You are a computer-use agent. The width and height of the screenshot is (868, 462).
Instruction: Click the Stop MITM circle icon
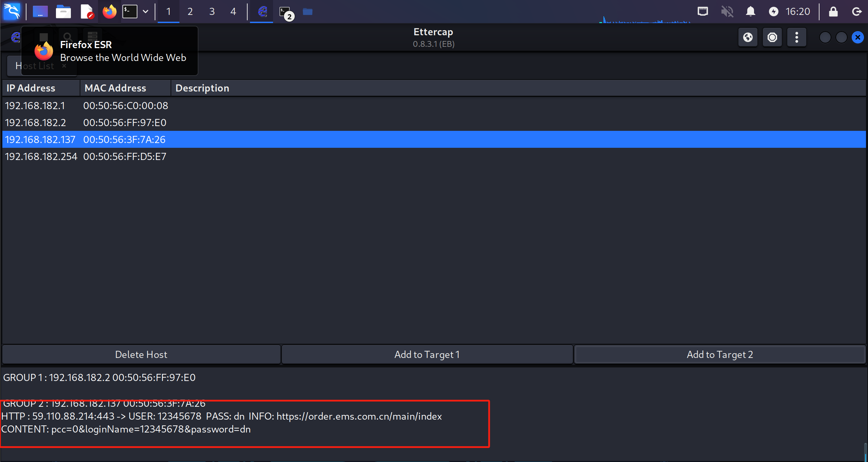point(772,37)
